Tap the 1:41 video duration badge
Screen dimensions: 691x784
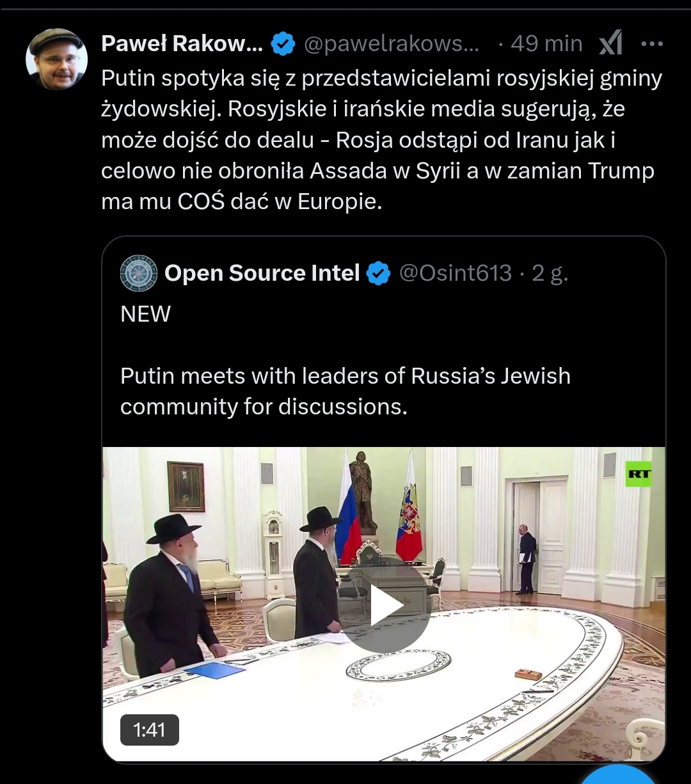[x=150, y=730]
